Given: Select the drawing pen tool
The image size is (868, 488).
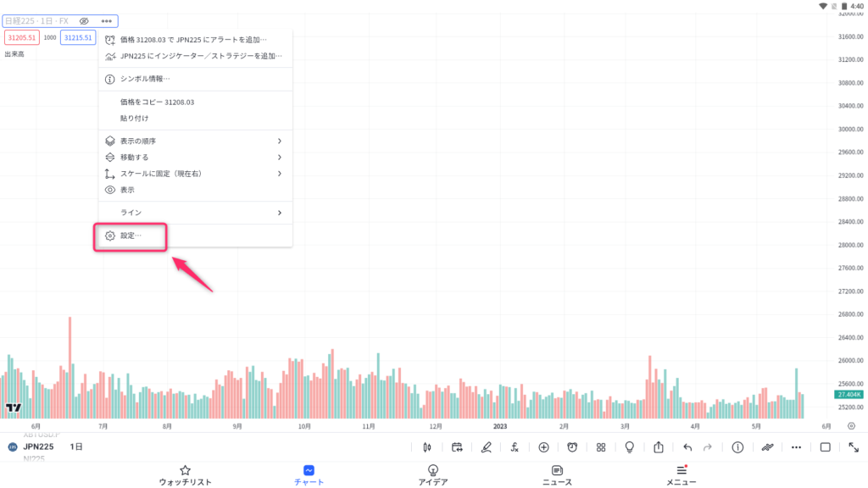Looking at the screenshot, I should tap(486, 447).
